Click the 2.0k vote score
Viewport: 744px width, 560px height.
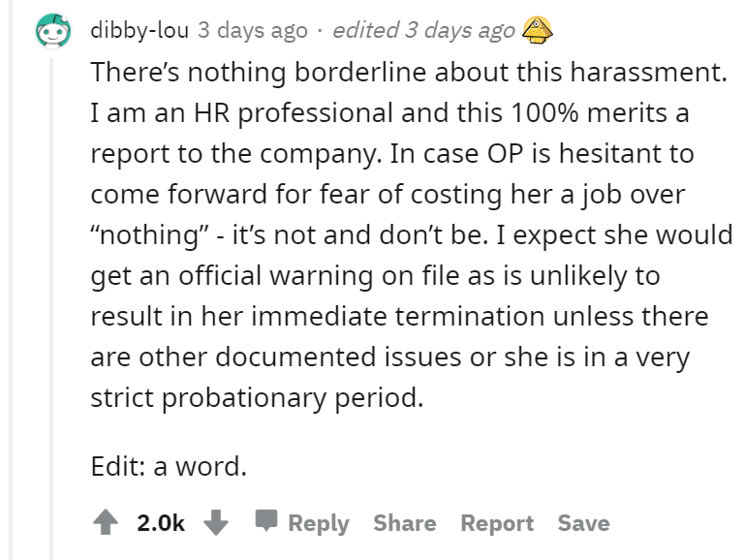click(x=161, y=523)
